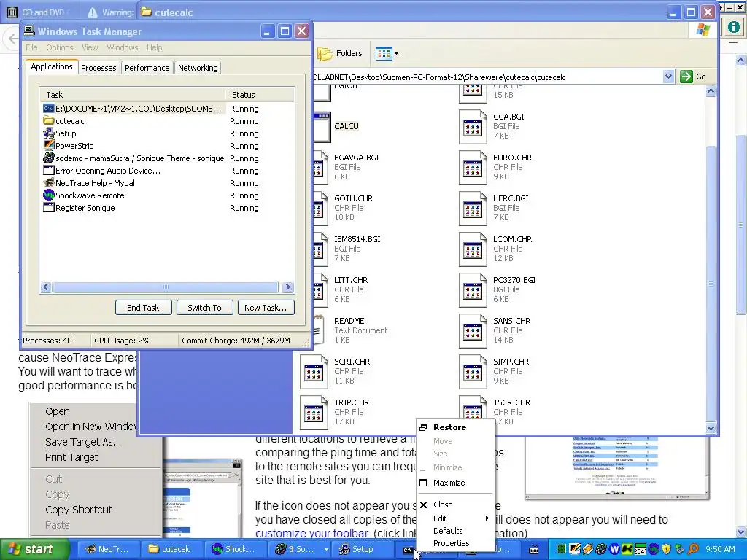Select the HERC.BGI file icon
Image resolution: width=747 pixels, height=560 pixels.
tap(473, 208)
